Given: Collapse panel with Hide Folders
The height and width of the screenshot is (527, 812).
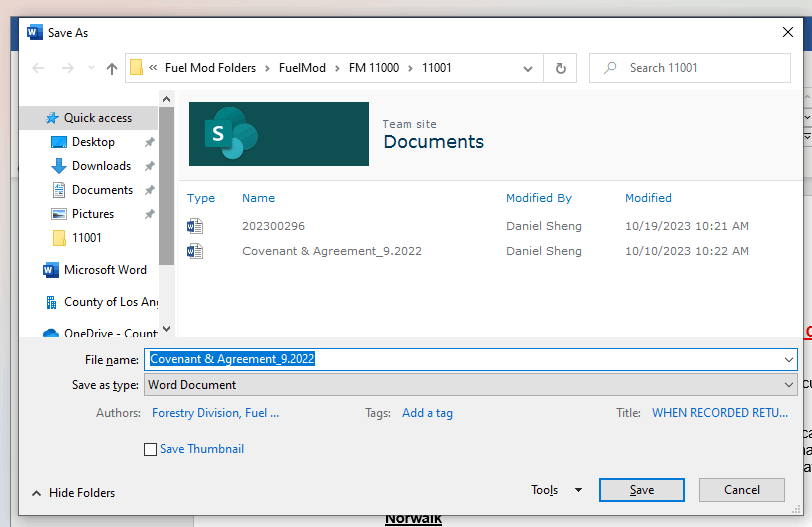Looking at the screenshot, I should click(74, 493).
